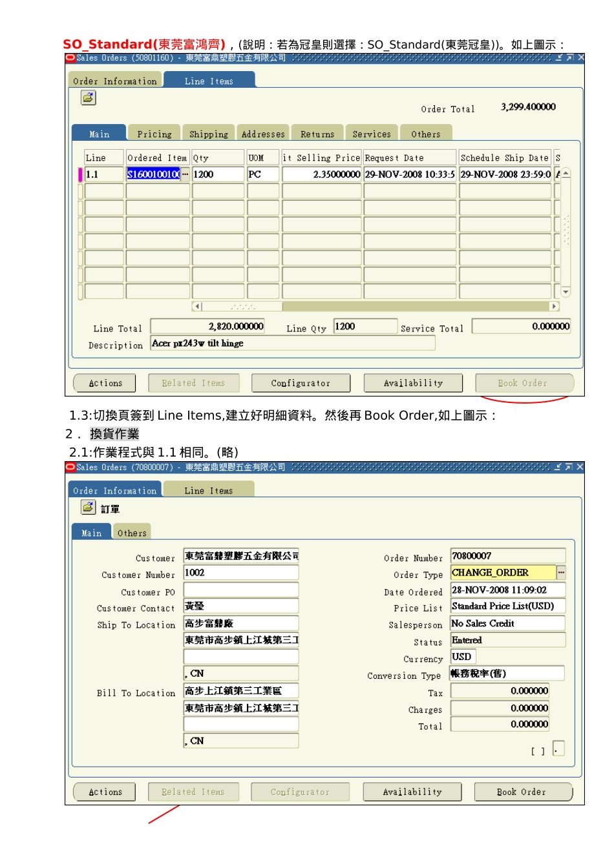Image resolution: width=614 pixels, height=868 pixels.
Task: Click the Price List field Standard Price List(USD)
Action: [x=508, y=606]
